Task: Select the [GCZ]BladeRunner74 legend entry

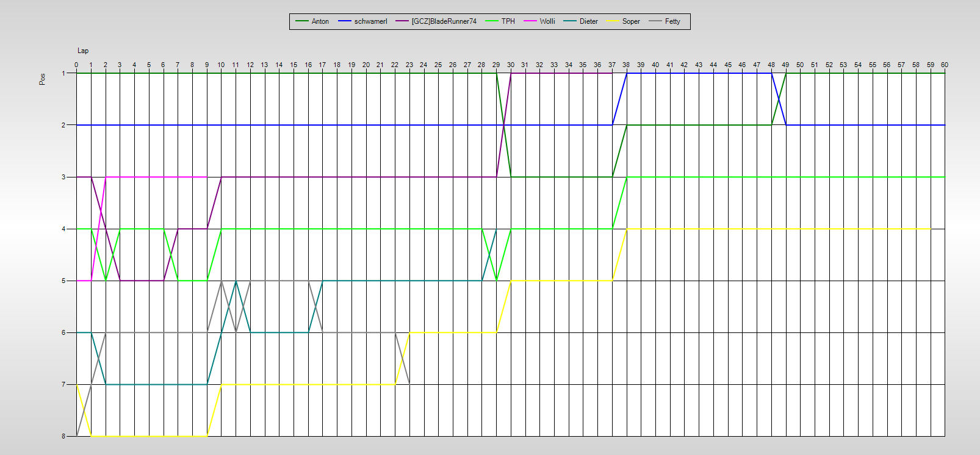Action: pyautogui.click(x=436, y=21)
